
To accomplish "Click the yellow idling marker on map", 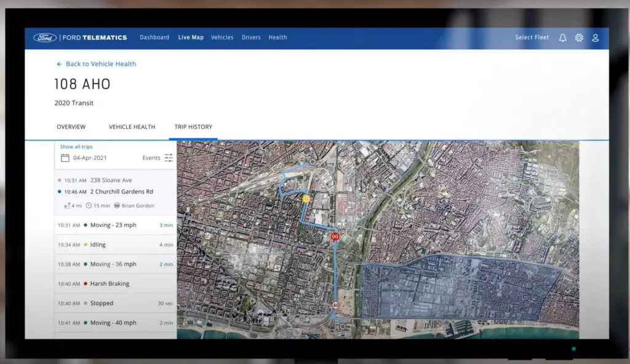I will pyautogui.click(x=306, y=199).
